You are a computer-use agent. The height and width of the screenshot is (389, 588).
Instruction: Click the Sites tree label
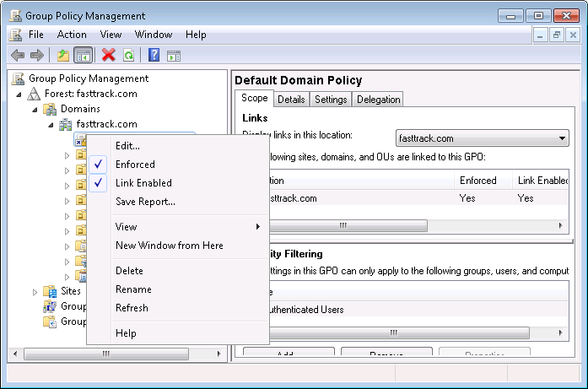pos(71,291)
